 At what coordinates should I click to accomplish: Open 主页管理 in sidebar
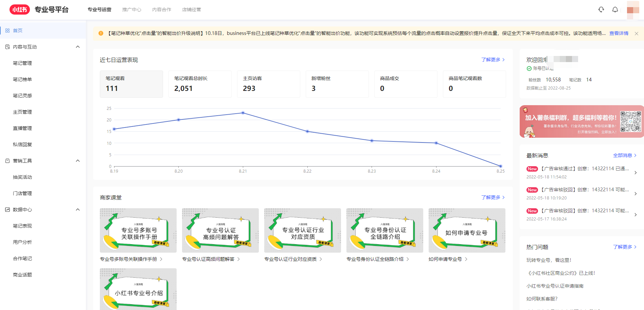click(22, 112)
